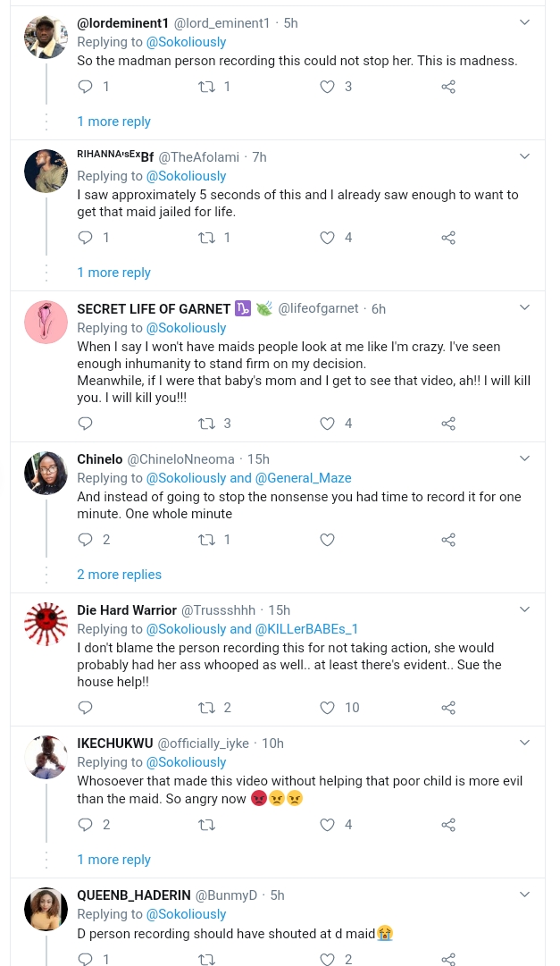Retweet IKECHUKWU's tweet about the video
The height and width of the screenshot is (966, 560).
pos(206,825)
